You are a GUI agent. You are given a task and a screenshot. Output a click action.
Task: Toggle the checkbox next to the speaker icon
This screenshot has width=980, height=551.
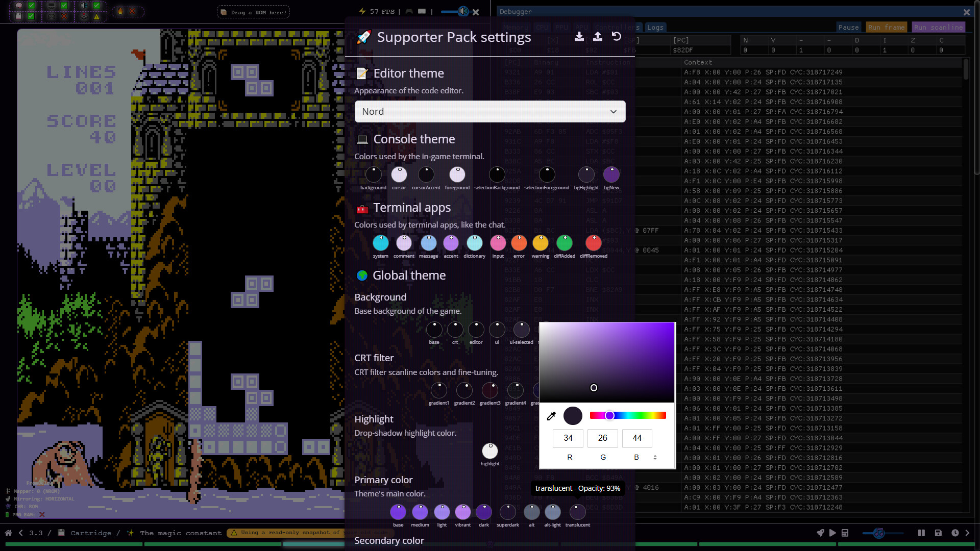[x=96, y=6]
